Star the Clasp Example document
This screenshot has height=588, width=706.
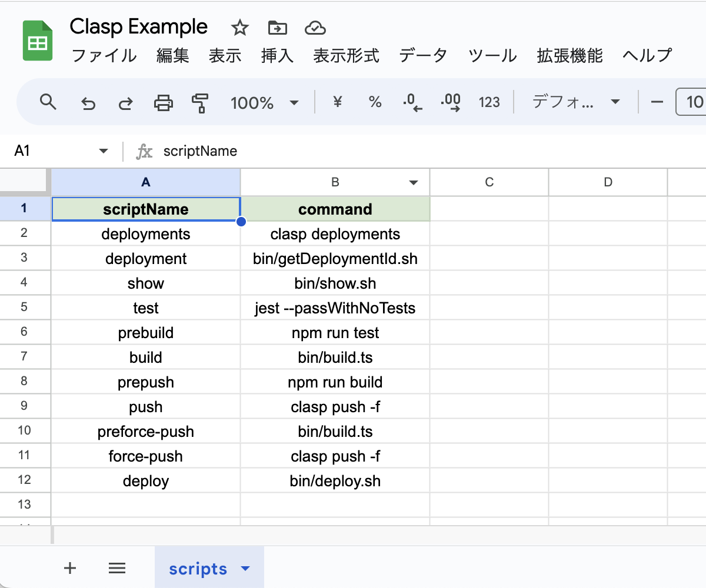point(239,27)
